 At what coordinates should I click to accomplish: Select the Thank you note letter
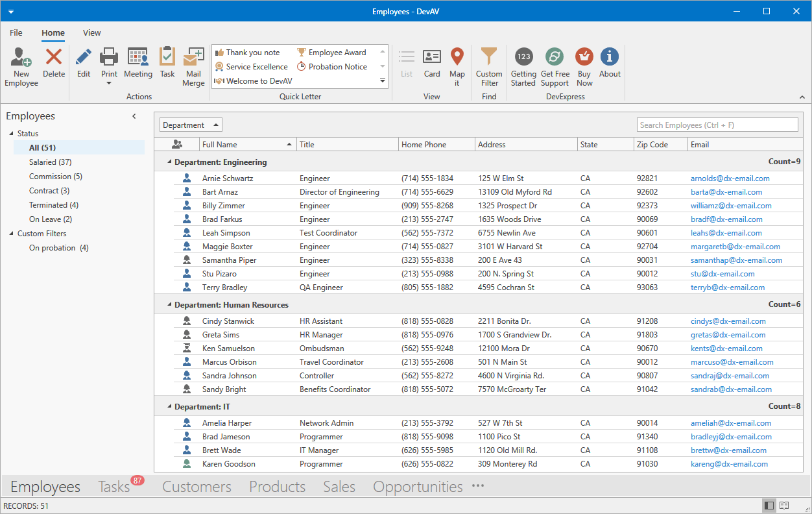click(x=253, y=53)
